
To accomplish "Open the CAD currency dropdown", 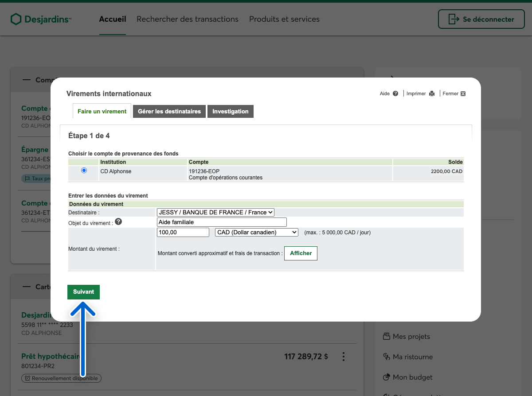I will [257, 233].
